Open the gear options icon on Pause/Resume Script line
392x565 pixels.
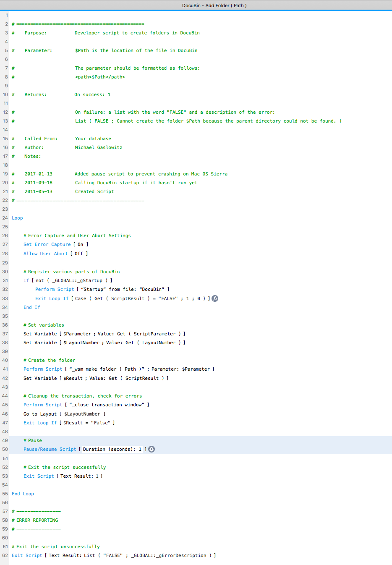152,449
